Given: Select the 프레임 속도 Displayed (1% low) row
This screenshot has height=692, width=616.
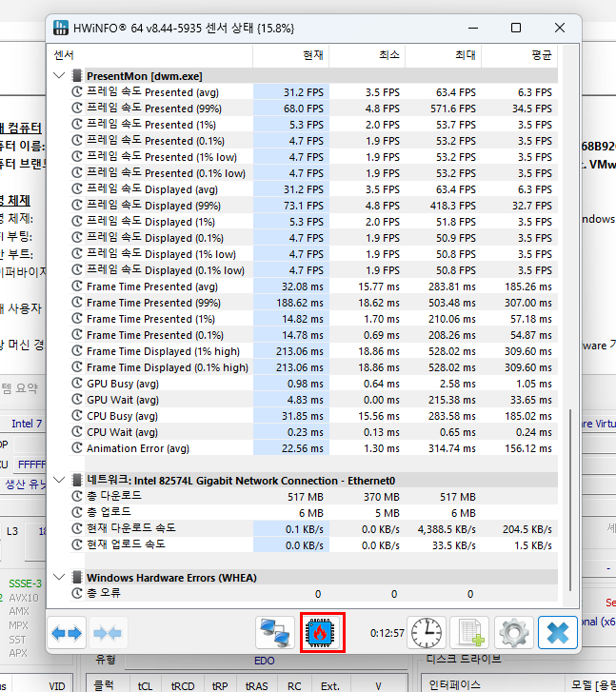Looking at the screenshot, I should click(313, 254).
